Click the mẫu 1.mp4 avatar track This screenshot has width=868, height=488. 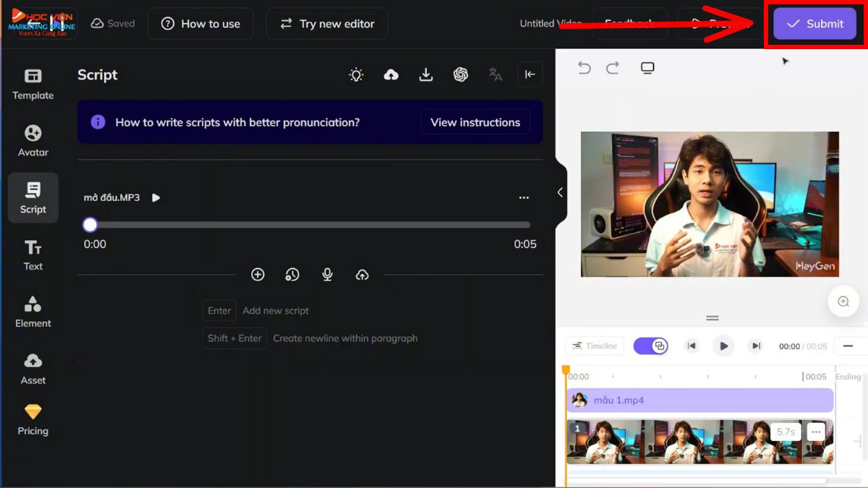[x=699, y=401]
